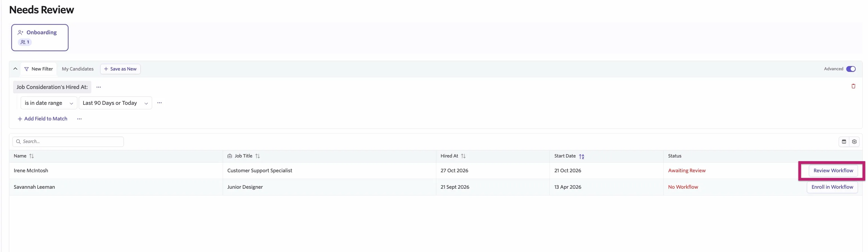Sort by Hired At column

point(463,156)
